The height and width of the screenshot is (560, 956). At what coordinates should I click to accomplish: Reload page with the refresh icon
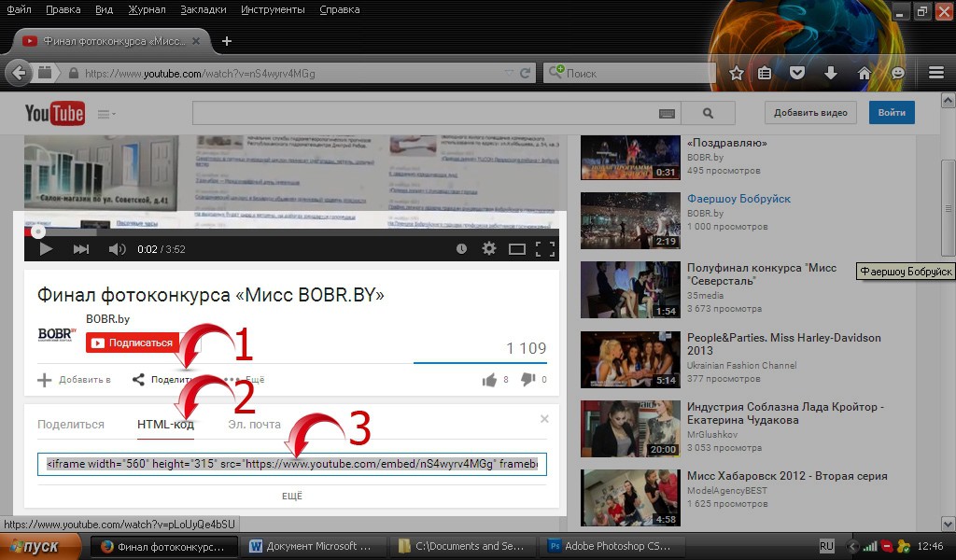[526, 73]
